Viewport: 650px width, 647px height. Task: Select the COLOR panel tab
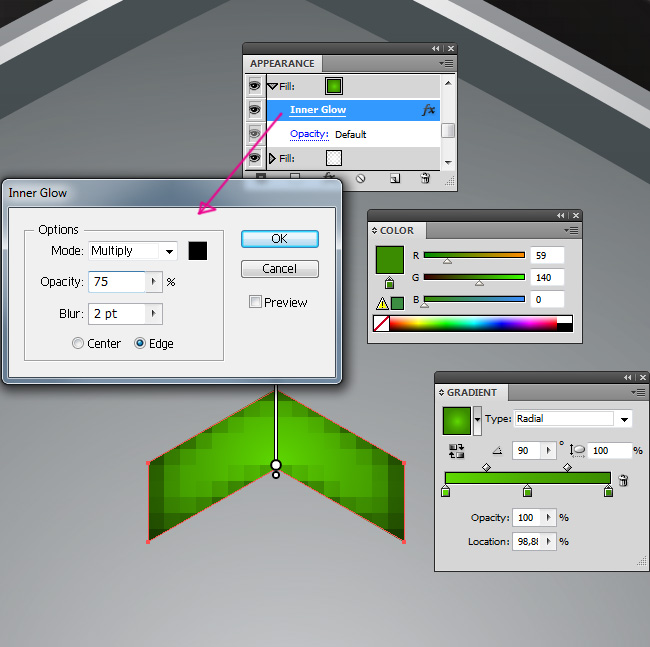tap(397, 230)
